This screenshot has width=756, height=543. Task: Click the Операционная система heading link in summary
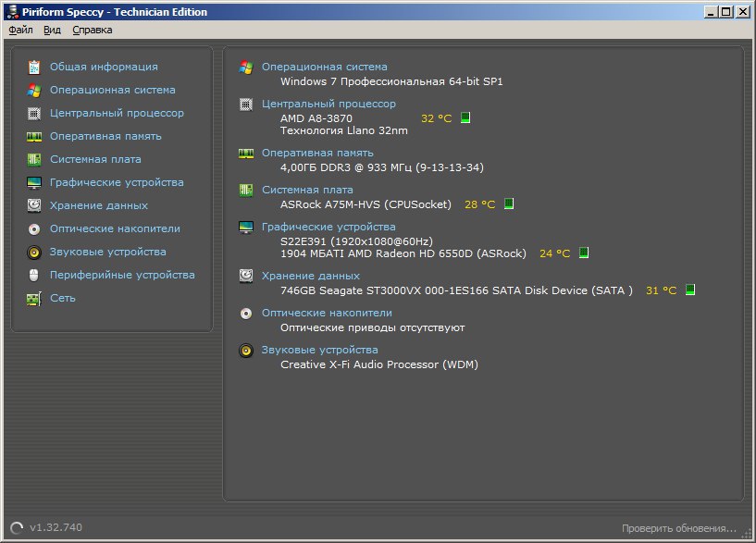click(325, 67)
